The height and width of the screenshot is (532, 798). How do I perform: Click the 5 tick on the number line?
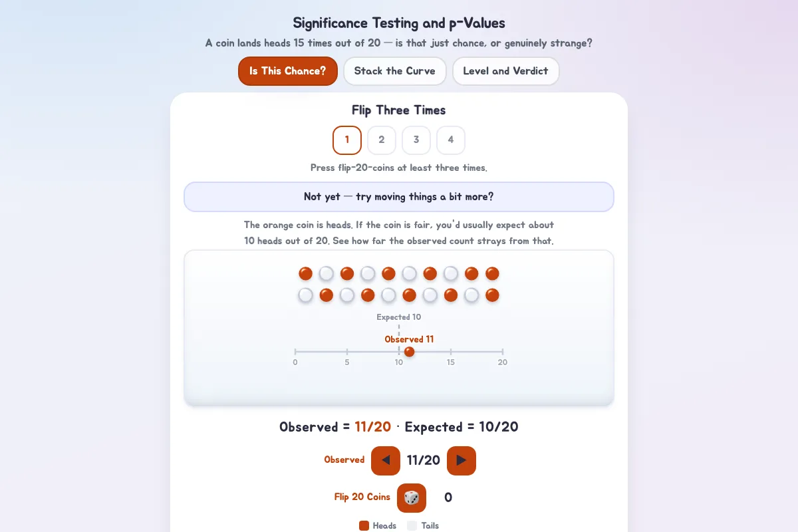[x=347, y=352]
